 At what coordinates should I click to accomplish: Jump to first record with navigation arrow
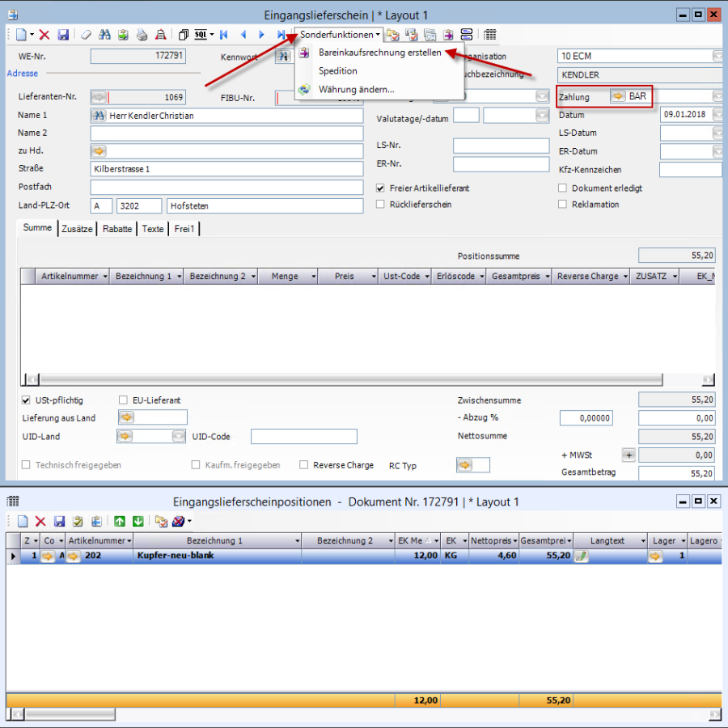pos(223,35)
